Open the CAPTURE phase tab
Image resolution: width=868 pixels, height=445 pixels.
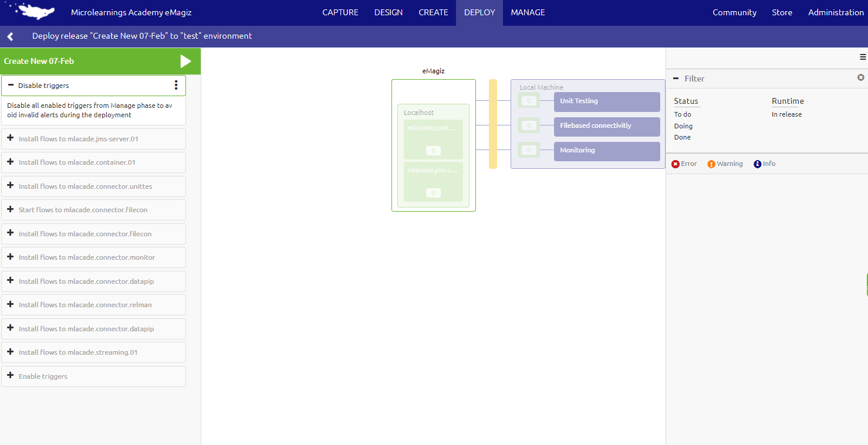(340, 12)
